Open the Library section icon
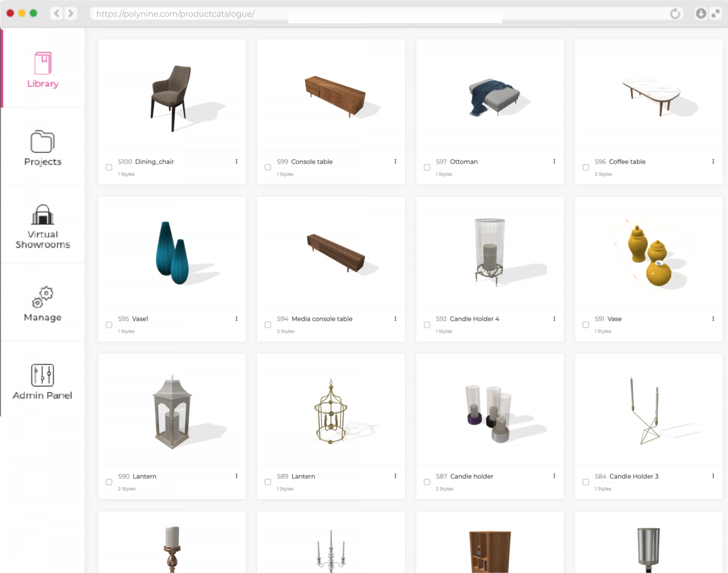This screenshot has width=728, height=573. tap(43, 64)
